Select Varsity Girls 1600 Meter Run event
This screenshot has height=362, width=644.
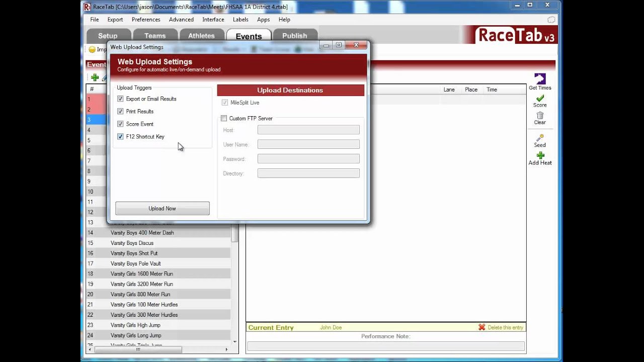158,274
